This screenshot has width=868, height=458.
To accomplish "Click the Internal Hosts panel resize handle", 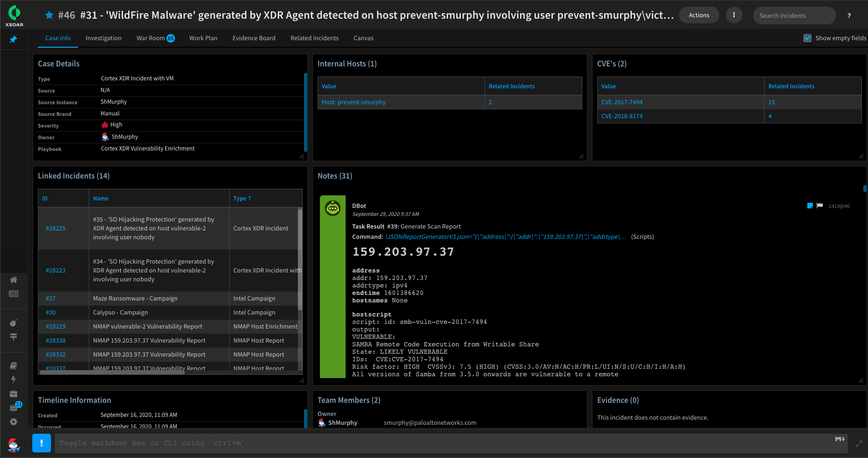I will [x=581, y=157].
